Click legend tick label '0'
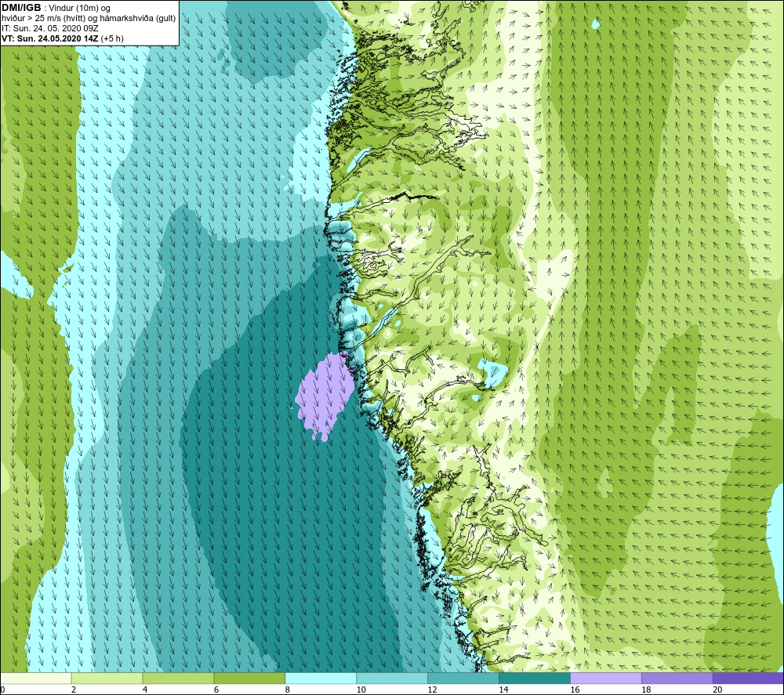 [x=2, y=690]
